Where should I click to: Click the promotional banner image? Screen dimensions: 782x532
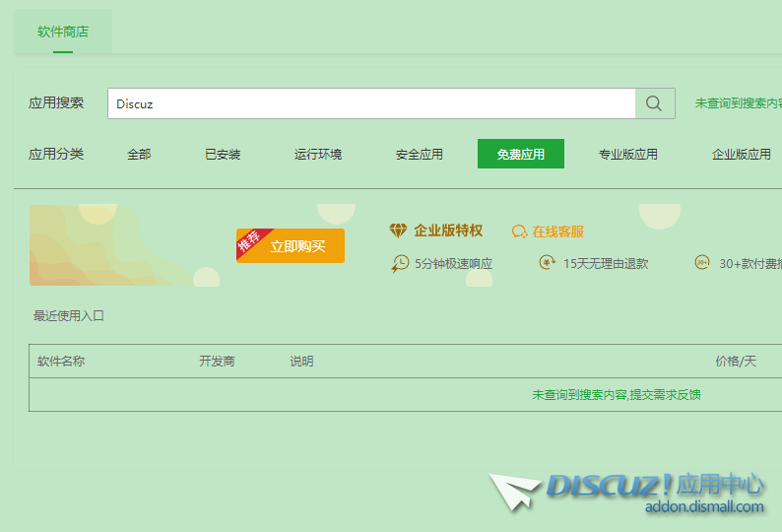(123, 245)
